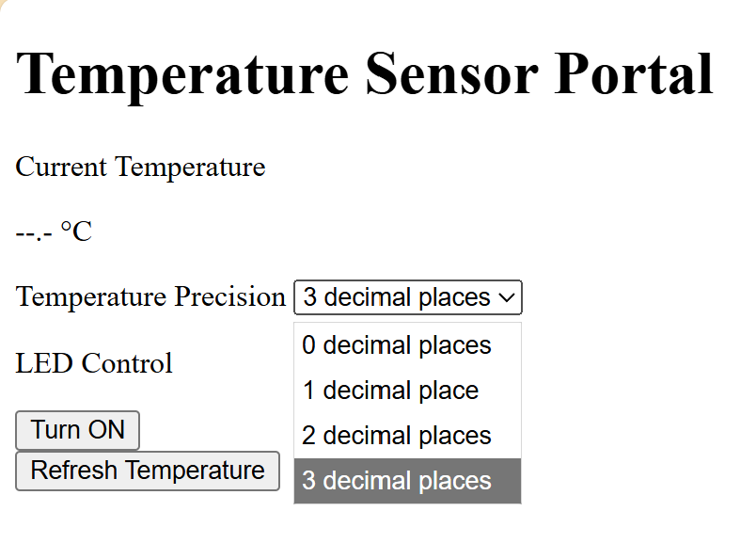The height and width of the screenshot is (559, 756).
Task: Select highlighted 3 decimal places list entry
Action: click(x=397, y=481)
